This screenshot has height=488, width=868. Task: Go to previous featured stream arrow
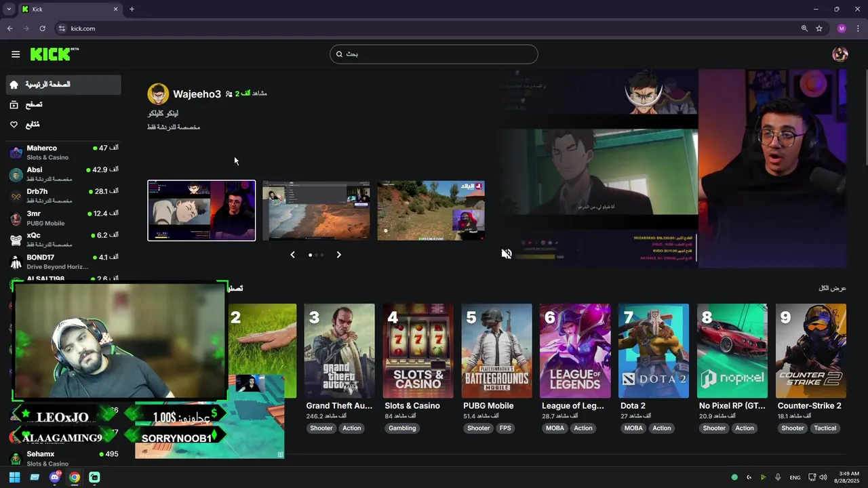292,255
